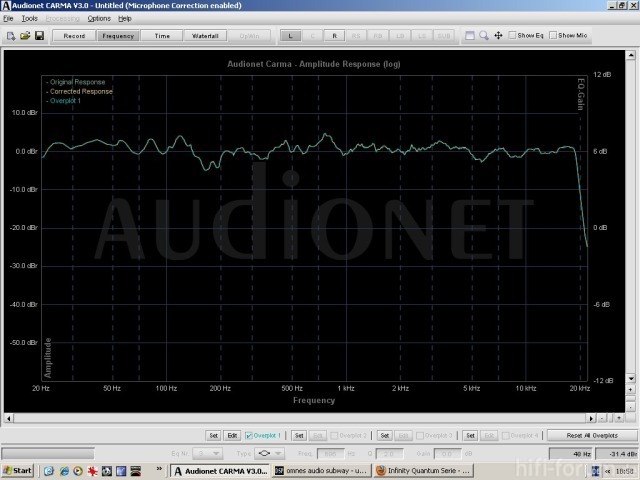Screen dimensions: 640x480
Task: Click the Set button for Overplot 1
Action: (x=213, y=436)
